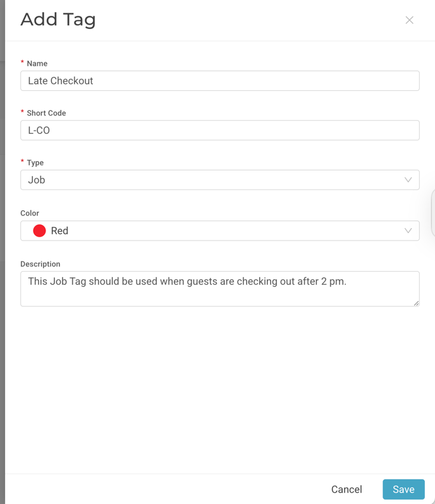Click the red color circle swatch
Image resolution: width=435 pixels, height=504 pixels.
(40, 231)
